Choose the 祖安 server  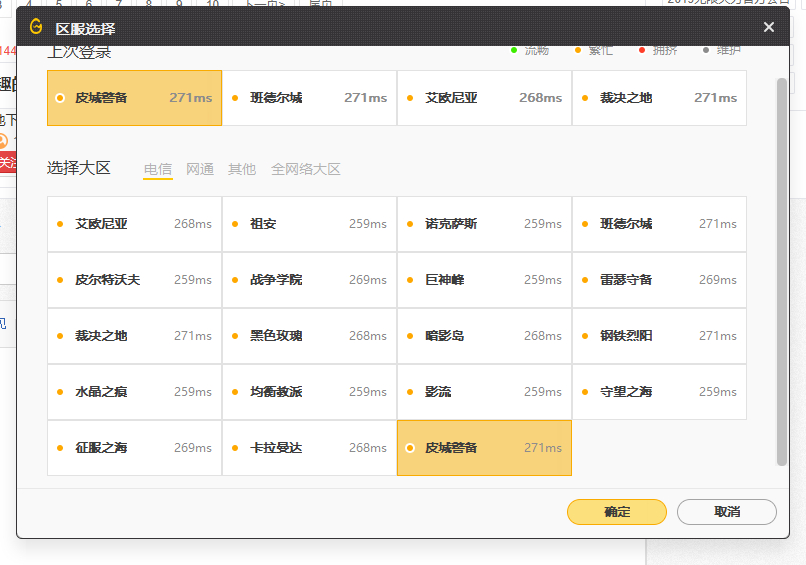[x=309, y=224]
